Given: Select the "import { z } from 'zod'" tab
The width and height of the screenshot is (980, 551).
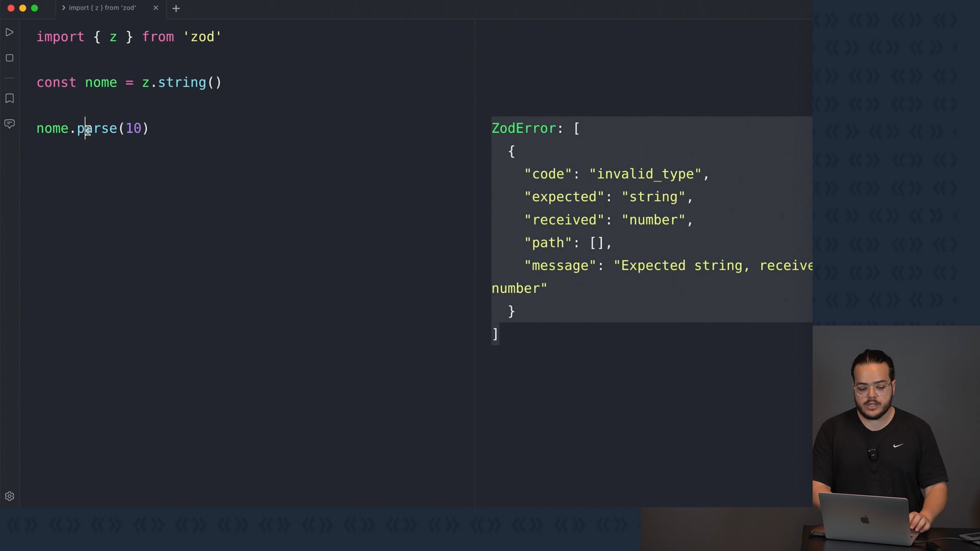Looking at the screenshot, I should (x=102, y=8).
